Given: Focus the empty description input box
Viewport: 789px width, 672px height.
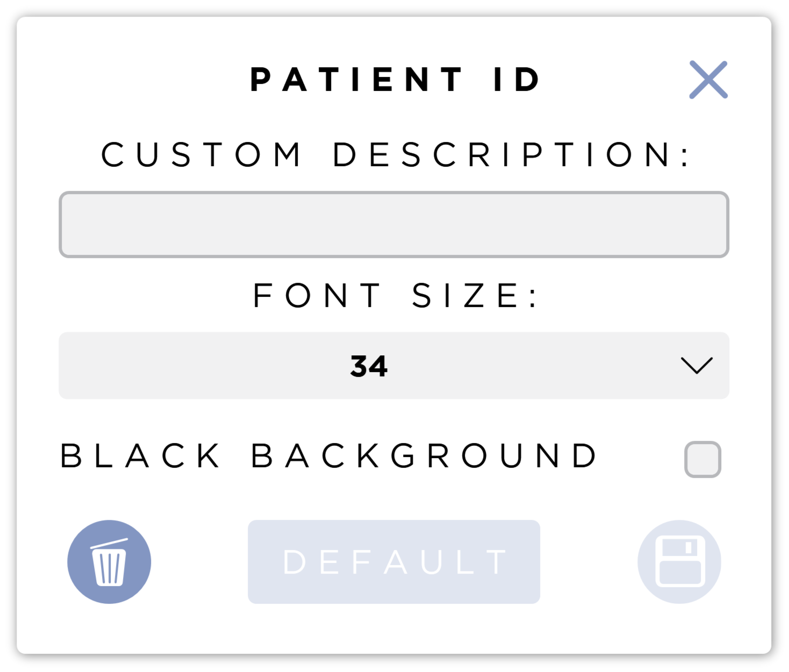Looking at the screenshot, I should click(394, 225).
